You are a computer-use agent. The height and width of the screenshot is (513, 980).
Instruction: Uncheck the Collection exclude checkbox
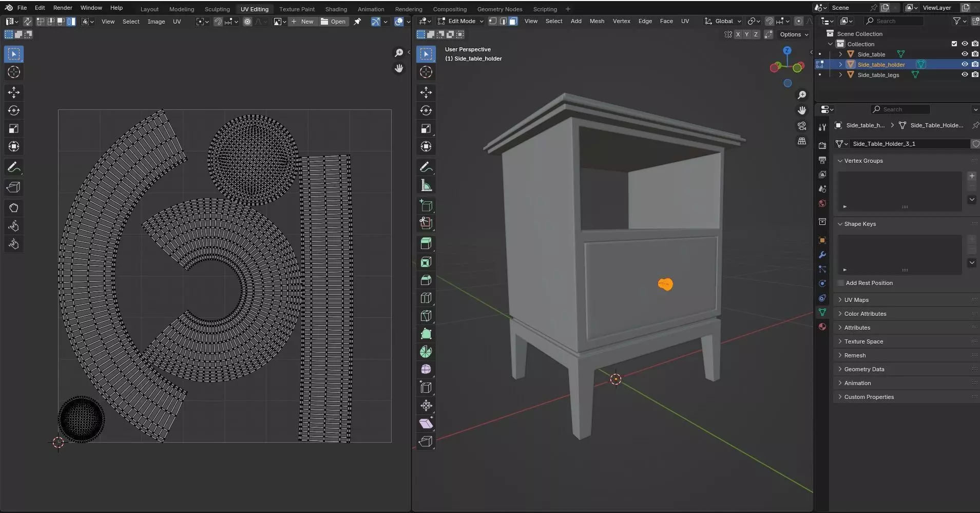pyautogui.click(x=954, y=44)
